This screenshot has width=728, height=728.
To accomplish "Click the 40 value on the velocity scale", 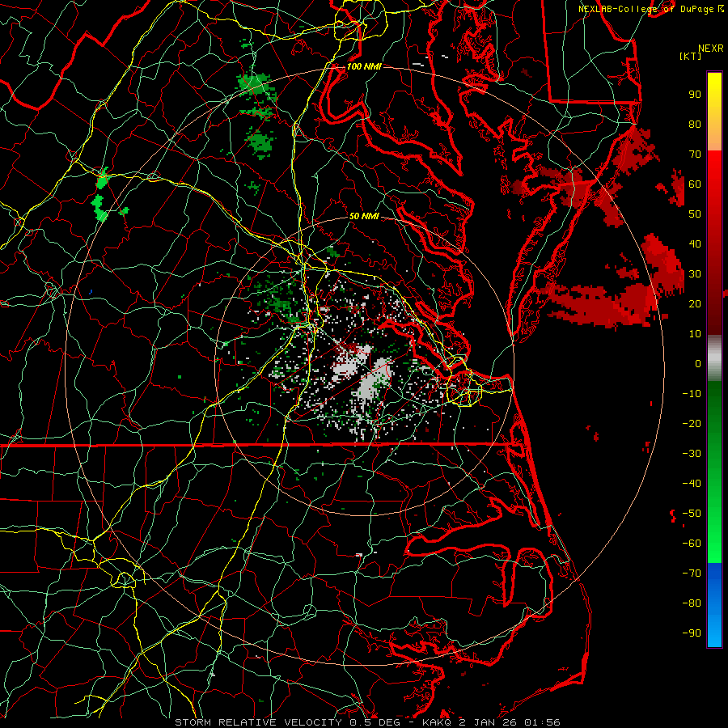I will click(x=695, y=243).
